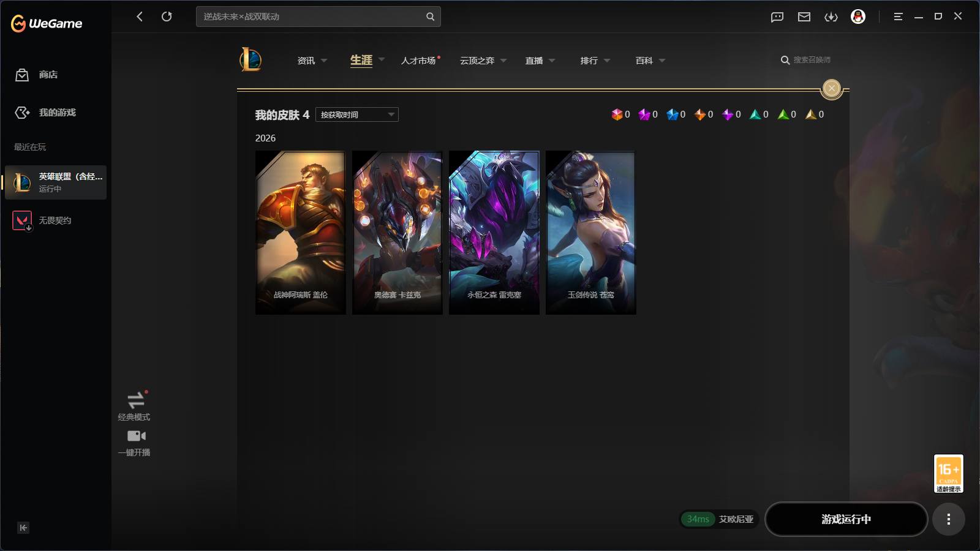The width and height of the screenshot is (980, 551).
Task: Click the blue pentagon gem icon
Action: click(673, 114)
